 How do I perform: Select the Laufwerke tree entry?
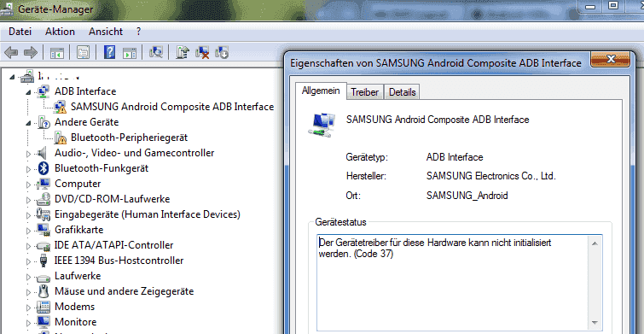[78, 276]
